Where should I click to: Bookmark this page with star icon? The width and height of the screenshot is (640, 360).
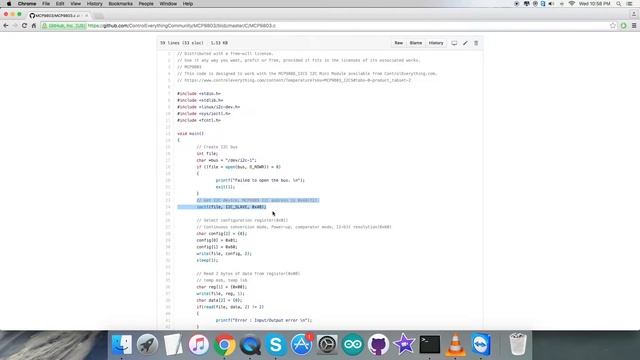pos(613,26)
